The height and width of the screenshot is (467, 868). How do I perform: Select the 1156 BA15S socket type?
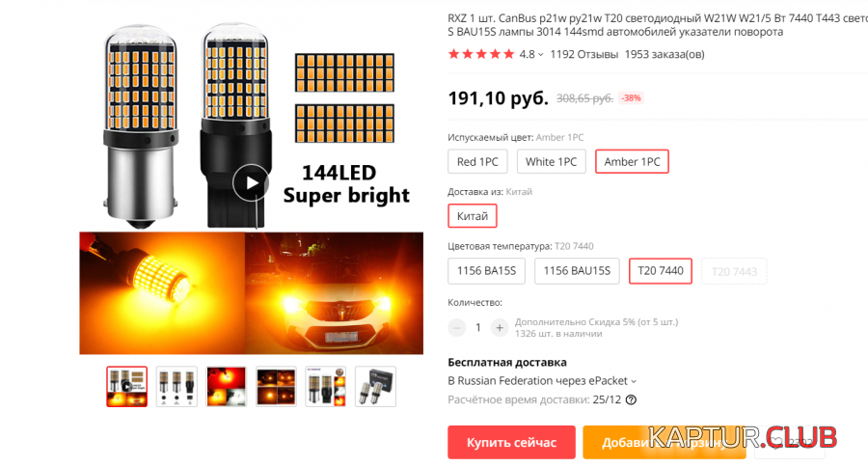coord(486,271)
